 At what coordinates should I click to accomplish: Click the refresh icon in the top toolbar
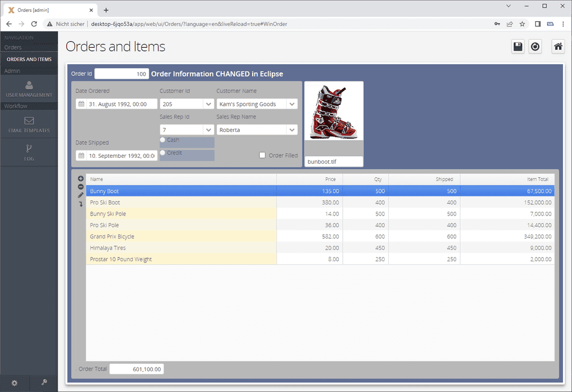[535, 46]
